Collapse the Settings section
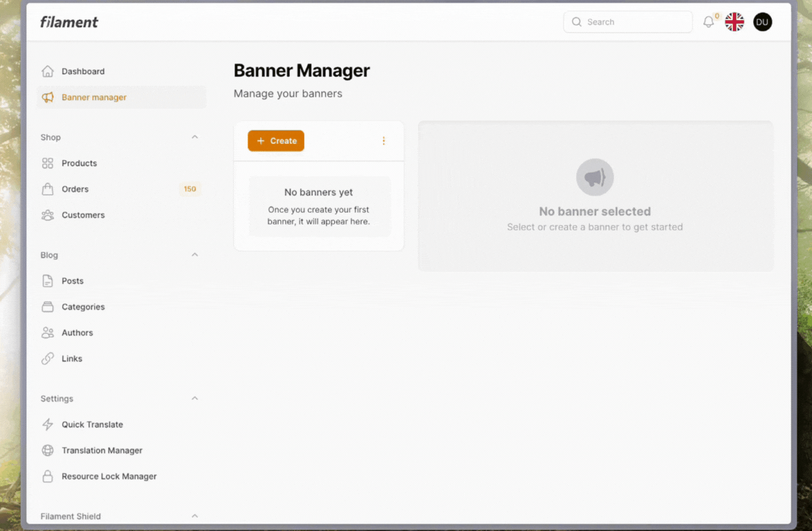 click(x=195, y=398)
